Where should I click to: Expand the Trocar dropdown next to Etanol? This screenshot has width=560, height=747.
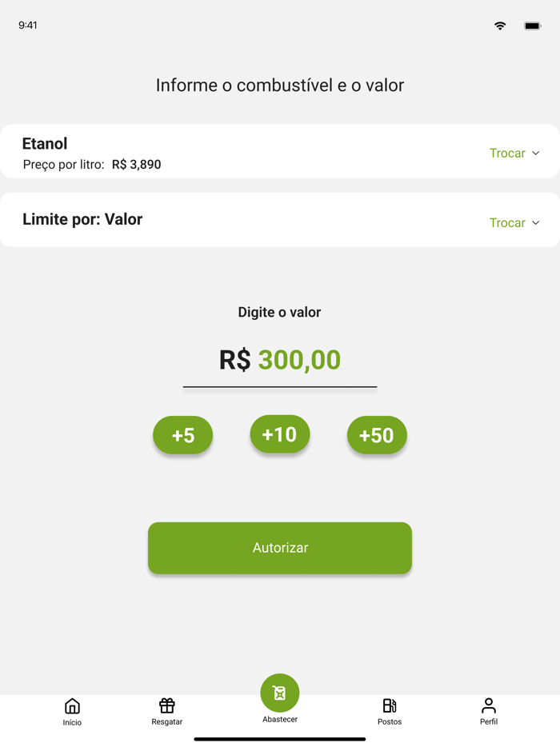click(515, 153)
